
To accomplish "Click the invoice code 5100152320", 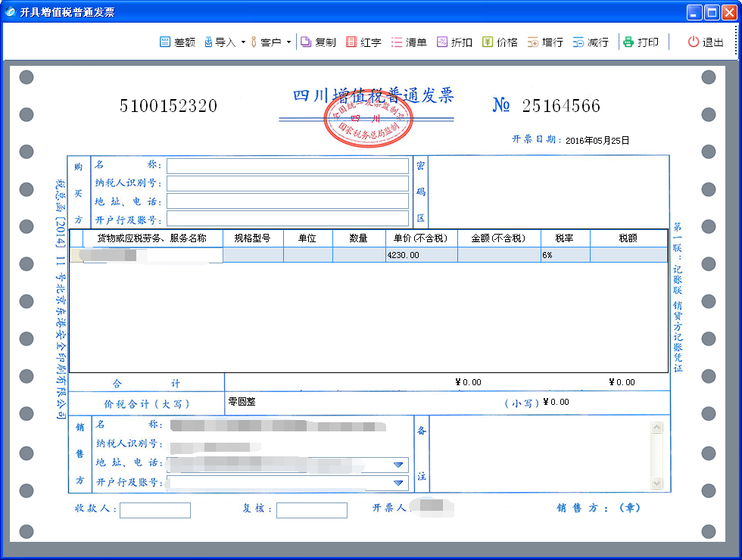I will (x=168, y=105).
